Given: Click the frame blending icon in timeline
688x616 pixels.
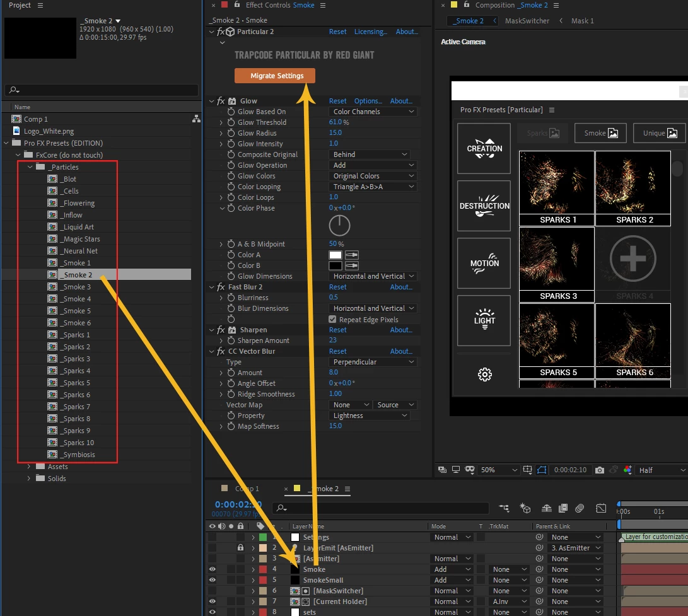Looking at the screenshot, I should 563,508.
